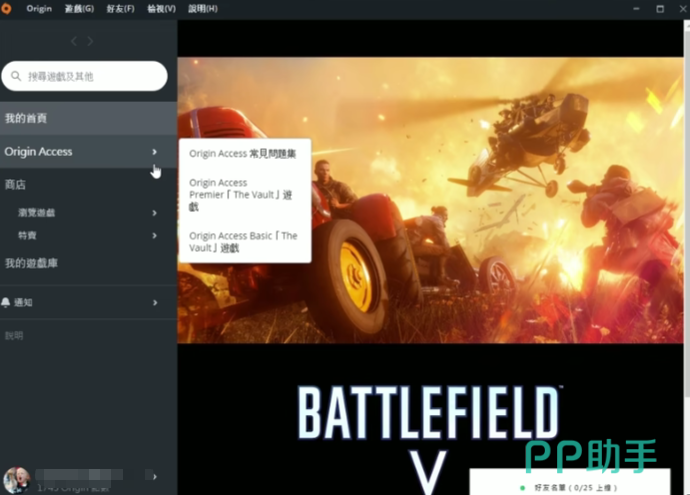Expand the 特賣 chevron
This screenshot has height=495, width=690.
pyautogui.click(x=154, y=235)
